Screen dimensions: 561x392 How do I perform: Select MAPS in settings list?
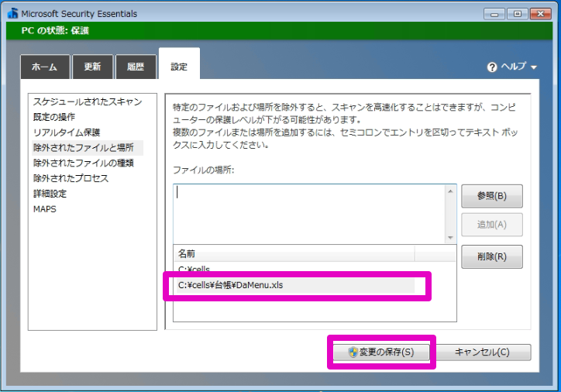pos(45,209)
